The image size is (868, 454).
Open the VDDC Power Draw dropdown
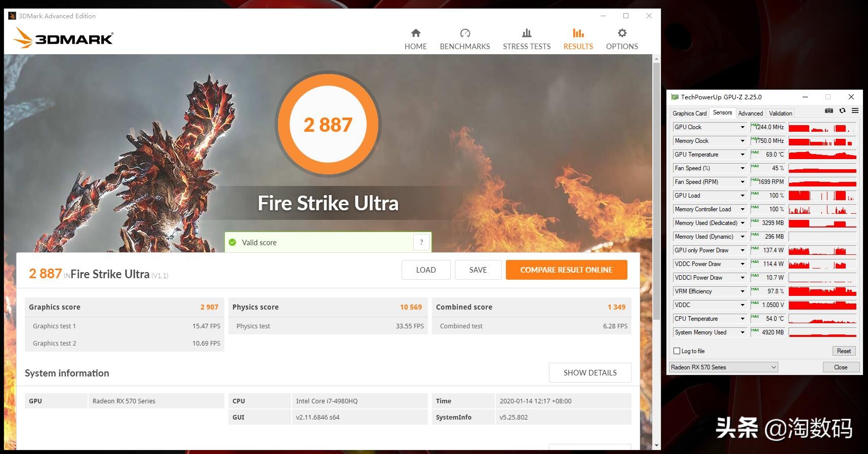[742, 264]
